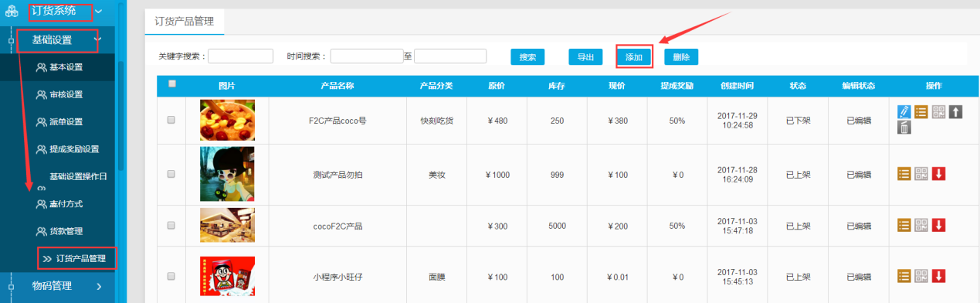Click the 2017-11-28 16:24:09 timestamp
The image size is (980, 303).
(737, 175)
